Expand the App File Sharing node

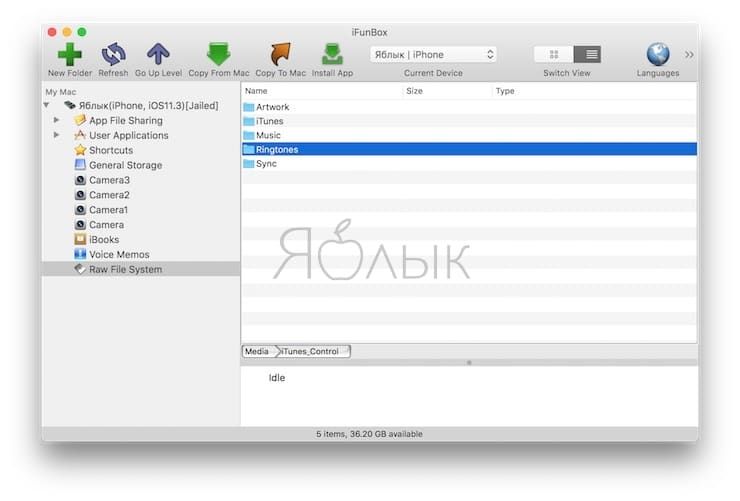56,120
